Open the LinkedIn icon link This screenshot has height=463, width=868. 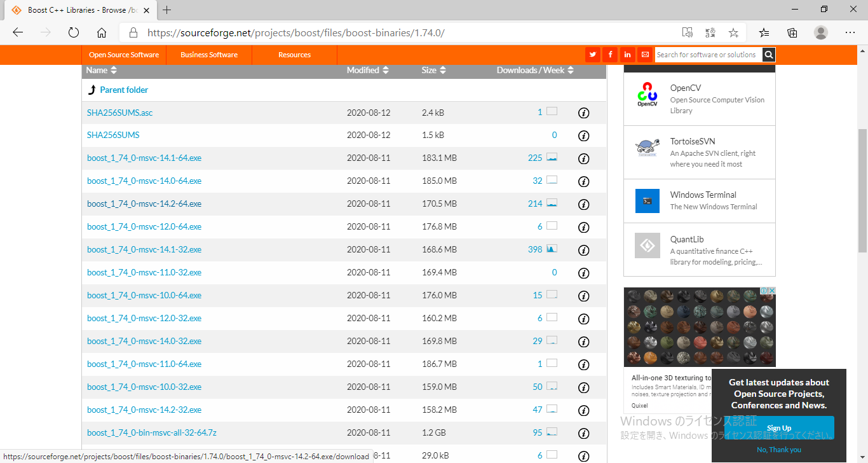[627, 55]
